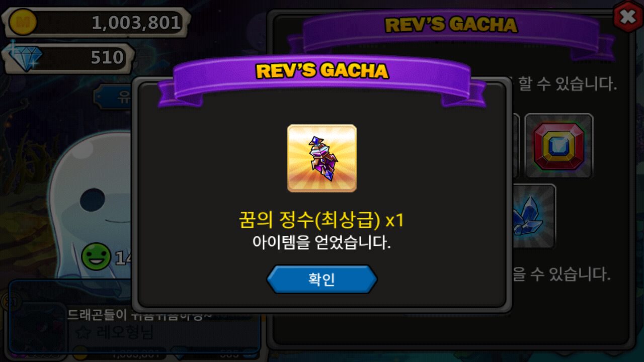This screenshot has height=362, width=644.
Task: Click the yellow 꿈의 정수(최상급) x1 text
Action: click(x=321, y=220)
